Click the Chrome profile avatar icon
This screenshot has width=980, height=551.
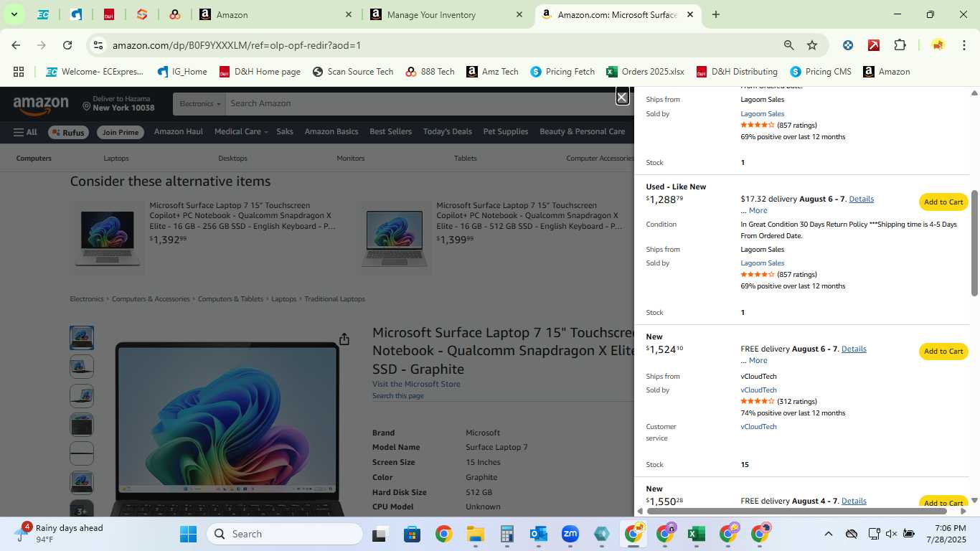pos(938,45)
